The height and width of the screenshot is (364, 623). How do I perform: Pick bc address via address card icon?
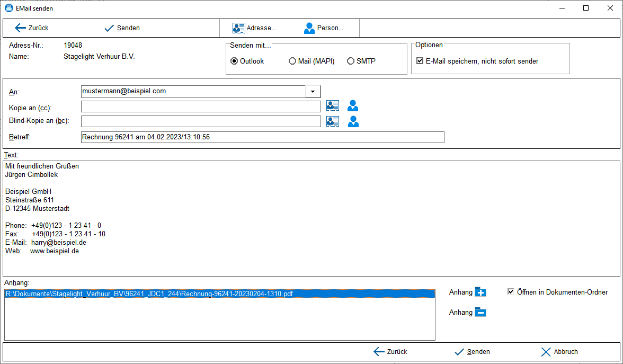pyautogui.click(x=333, y=121)
